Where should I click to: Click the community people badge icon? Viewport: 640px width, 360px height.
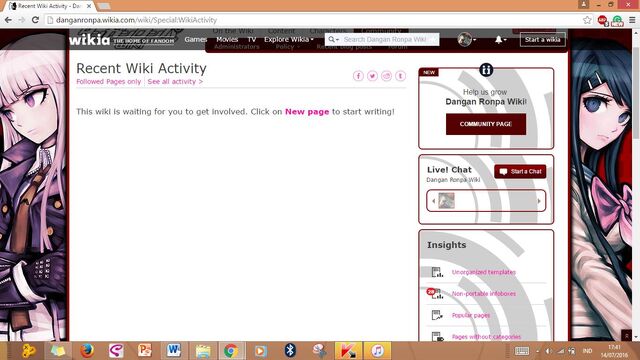(x=486, y=70)
